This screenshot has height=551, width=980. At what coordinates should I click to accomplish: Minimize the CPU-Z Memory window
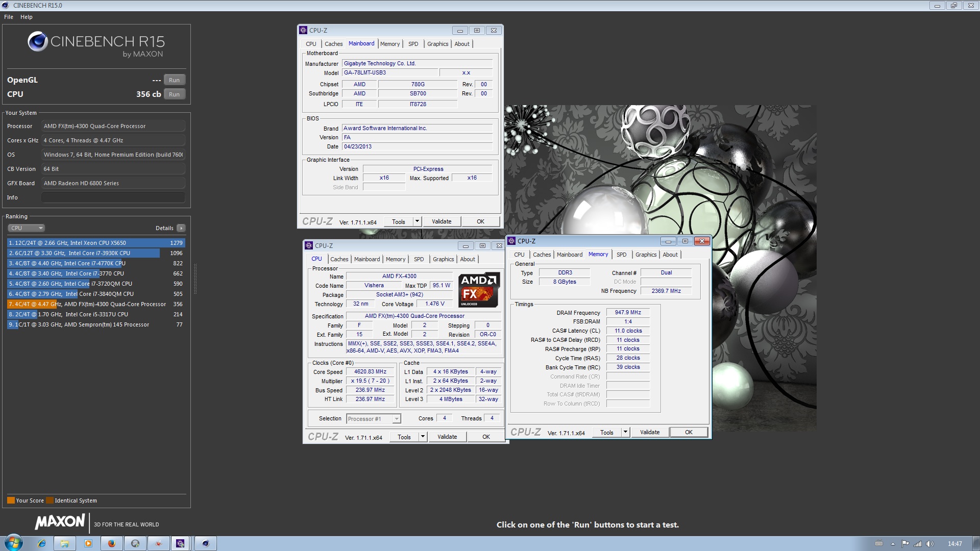coord(668,241)
